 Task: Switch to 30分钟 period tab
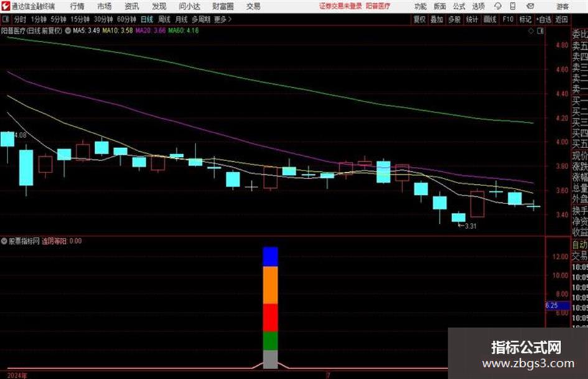(x=103, y=19)
